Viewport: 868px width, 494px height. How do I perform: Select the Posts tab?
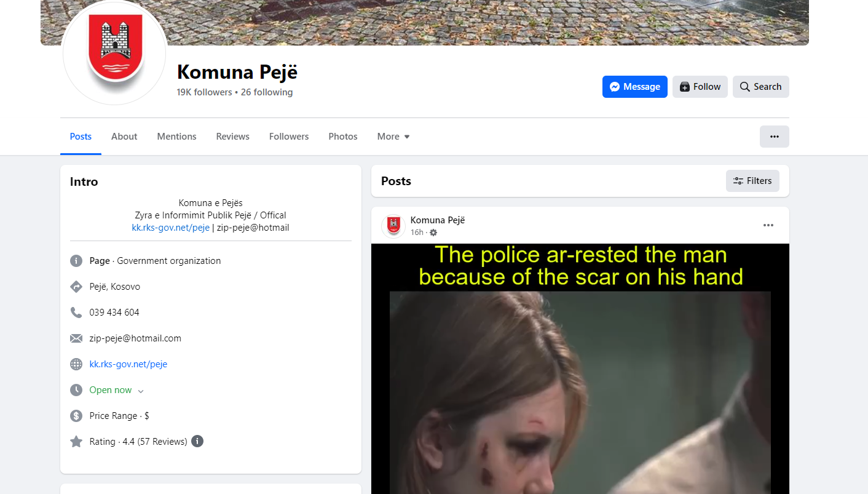81,137
